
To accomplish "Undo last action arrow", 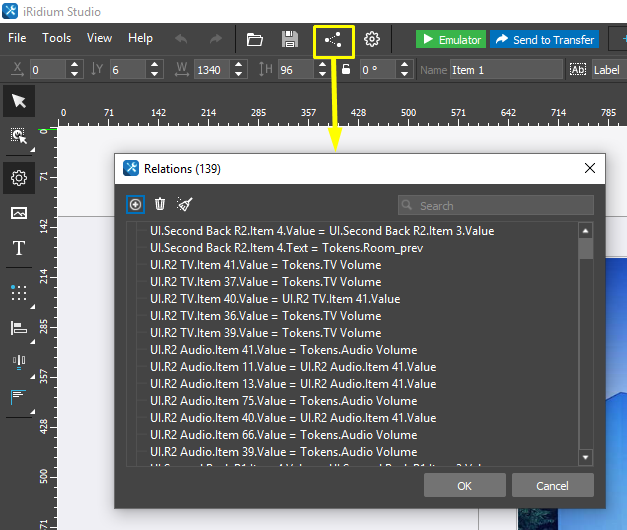I will 181,39.
